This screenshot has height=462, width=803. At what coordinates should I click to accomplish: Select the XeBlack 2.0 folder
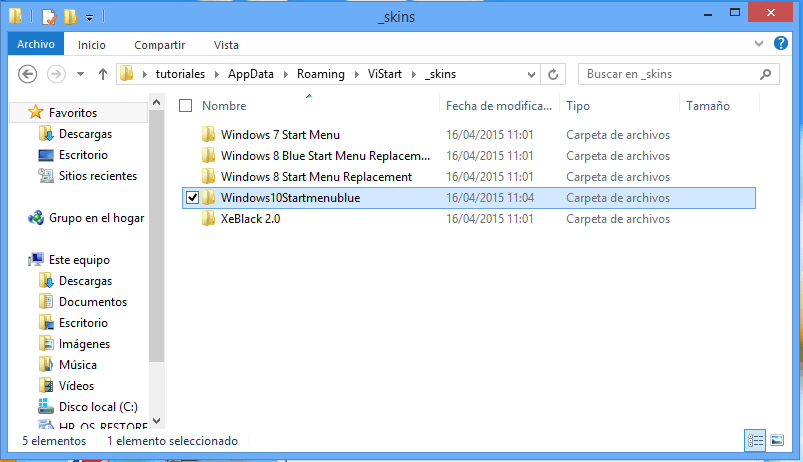[250, 219]
